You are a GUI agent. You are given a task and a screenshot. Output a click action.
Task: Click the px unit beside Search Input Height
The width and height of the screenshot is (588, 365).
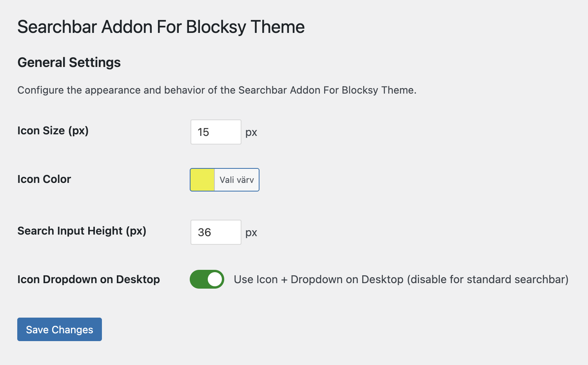click(x=251, y=233)
